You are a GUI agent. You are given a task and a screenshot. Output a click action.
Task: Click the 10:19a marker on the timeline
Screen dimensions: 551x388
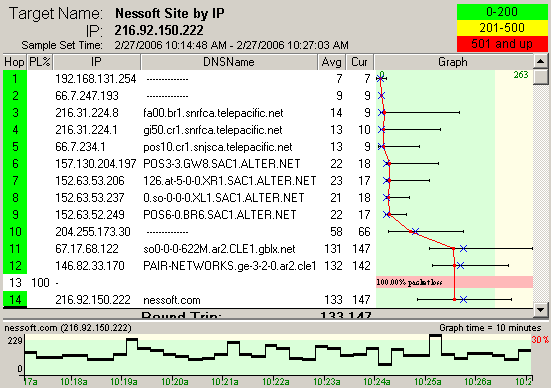point(124,382)
